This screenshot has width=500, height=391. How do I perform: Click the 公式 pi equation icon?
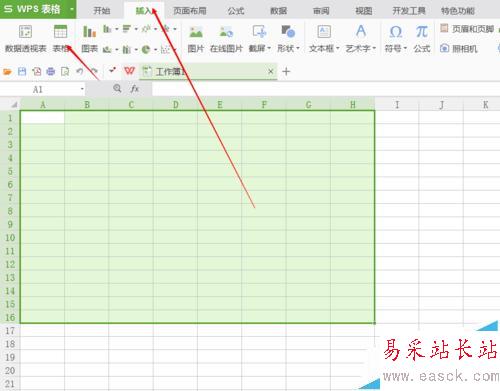pos(422,32)
